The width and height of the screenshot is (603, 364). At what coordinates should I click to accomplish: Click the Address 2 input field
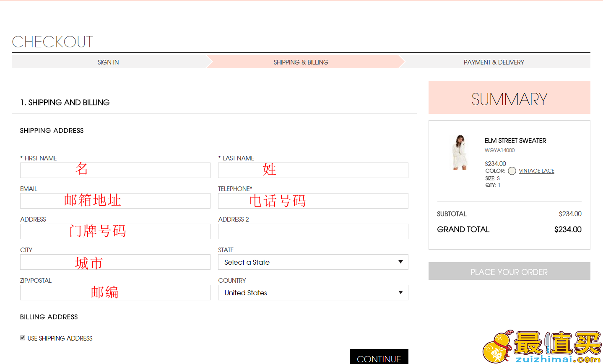click(313, 232)
